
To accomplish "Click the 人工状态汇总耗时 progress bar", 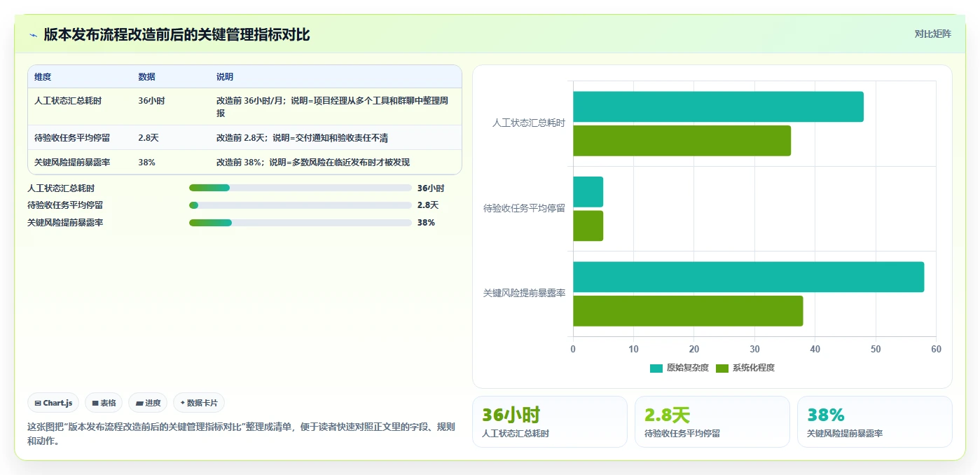I will click(300, 188).
